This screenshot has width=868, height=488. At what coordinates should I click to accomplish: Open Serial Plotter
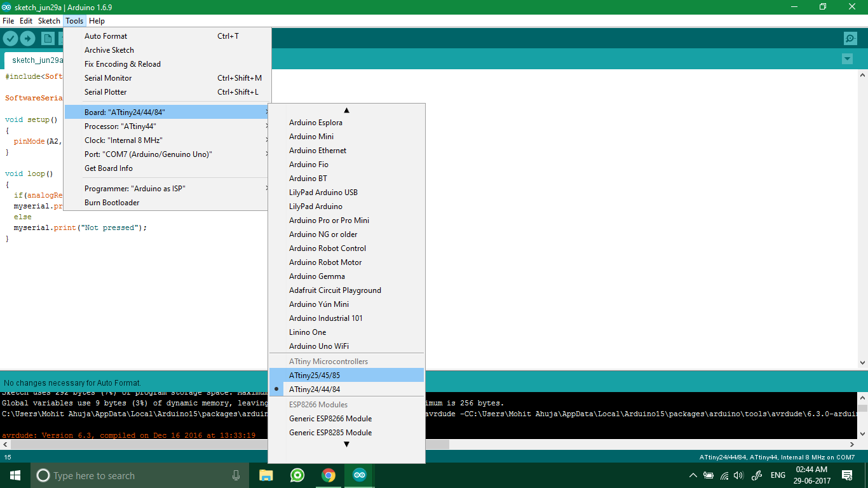coord(168,92)
